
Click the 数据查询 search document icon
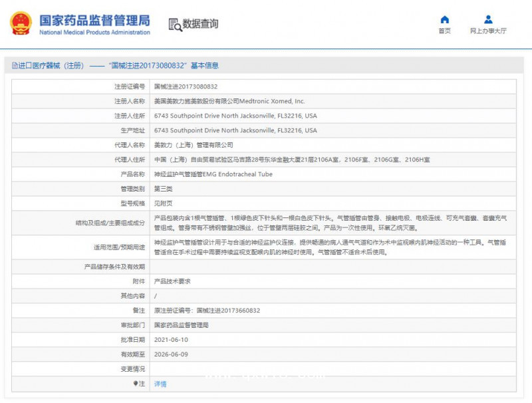[x=175, y=25]
